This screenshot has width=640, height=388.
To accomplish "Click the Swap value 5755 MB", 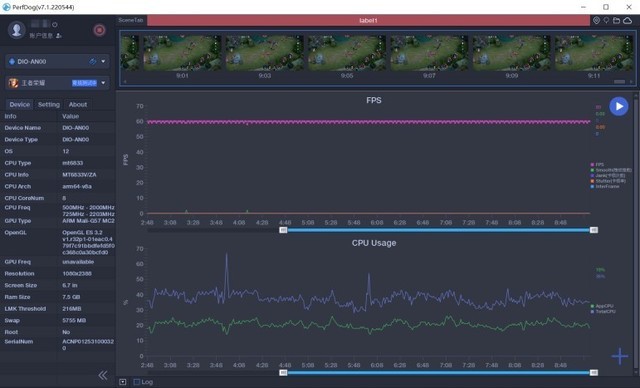I will tap(74, 320).
